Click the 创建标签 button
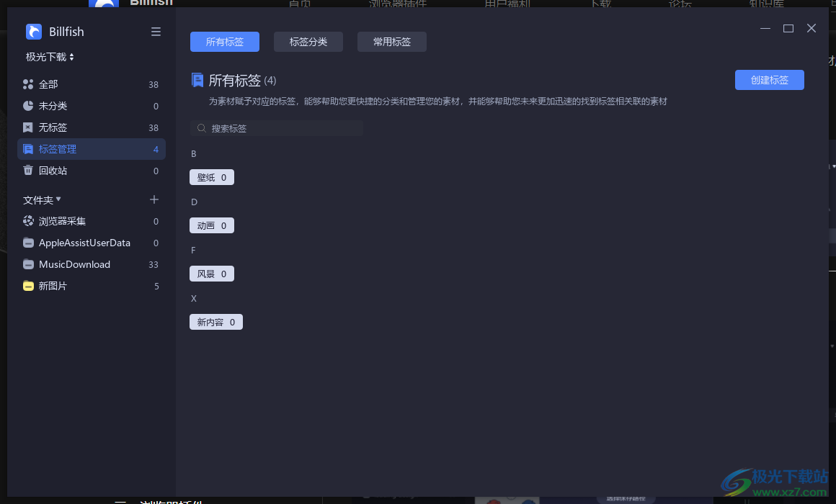Screen dimensions: 836x504 (x=769, y=80)
